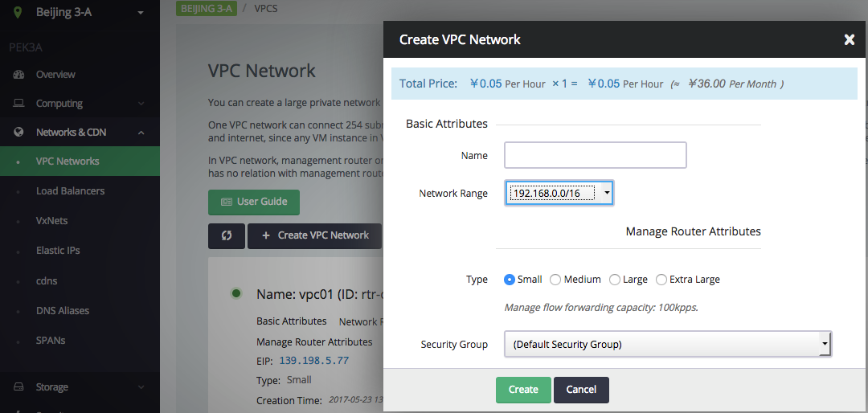Click the Storage drive icon in sidebar
The height and width of the screenshot is (413, 868).
(18, 387)
